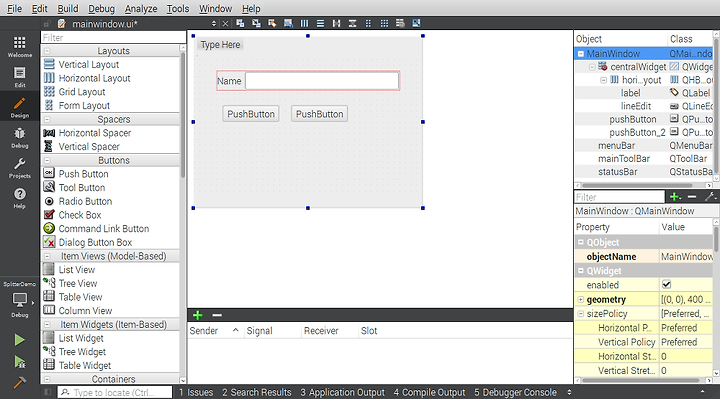
Task: Click the SplitterDemo kit selector monitor icon
Action: (x=20, y=300)
